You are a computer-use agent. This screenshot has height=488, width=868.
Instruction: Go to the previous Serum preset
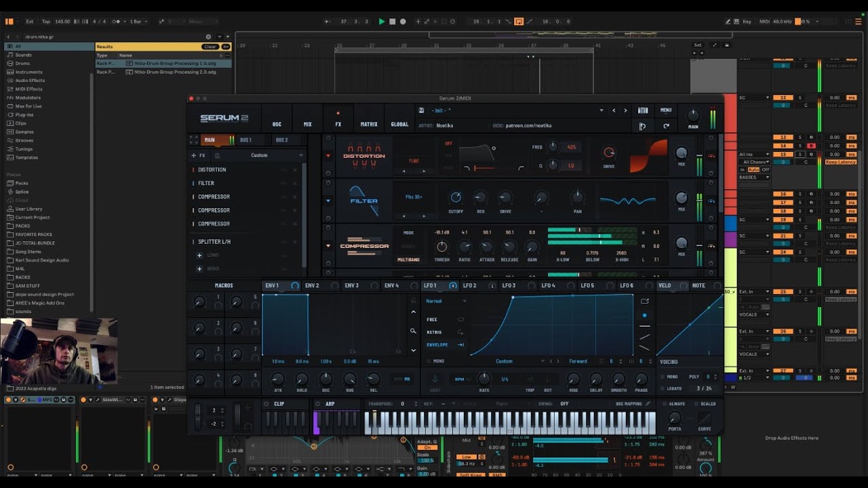point(614,110)
